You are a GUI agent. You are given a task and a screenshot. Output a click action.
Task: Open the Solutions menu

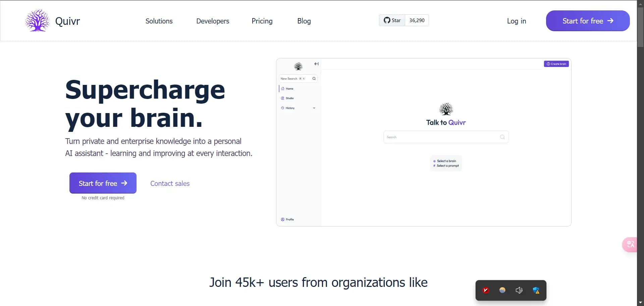click(159, 21)
